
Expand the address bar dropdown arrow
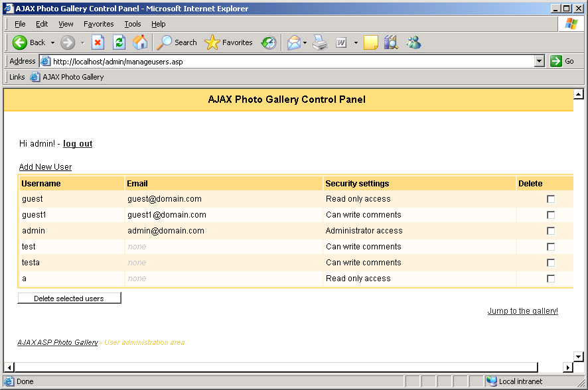539,61
